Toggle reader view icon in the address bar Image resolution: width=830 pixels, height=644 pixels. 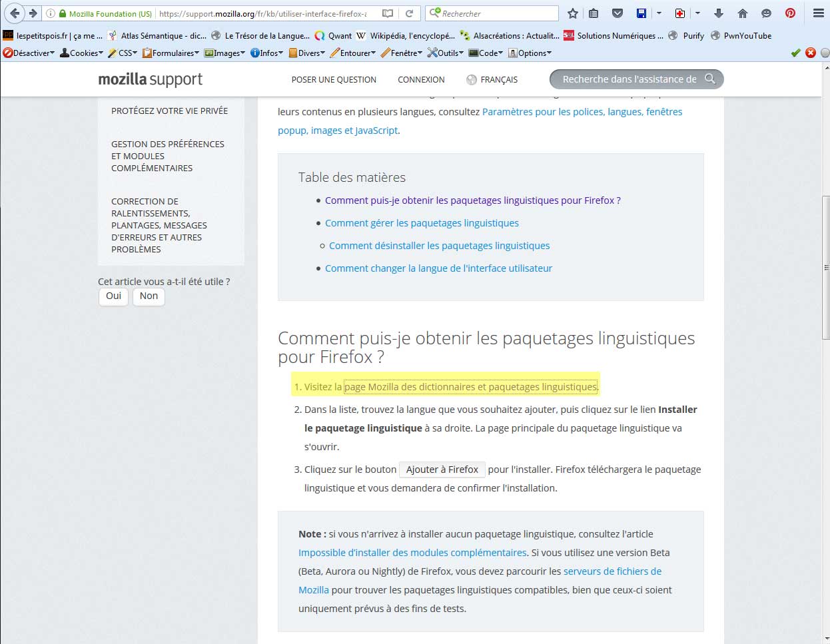[388, 13]
